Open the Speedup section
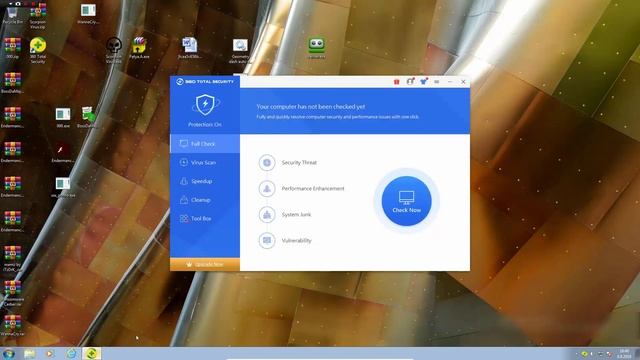 coord(204,181)
